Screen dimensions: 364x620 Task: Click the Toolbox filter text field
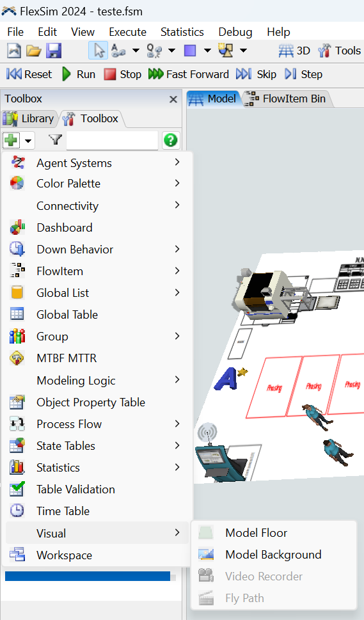click(x=112, y=140)
